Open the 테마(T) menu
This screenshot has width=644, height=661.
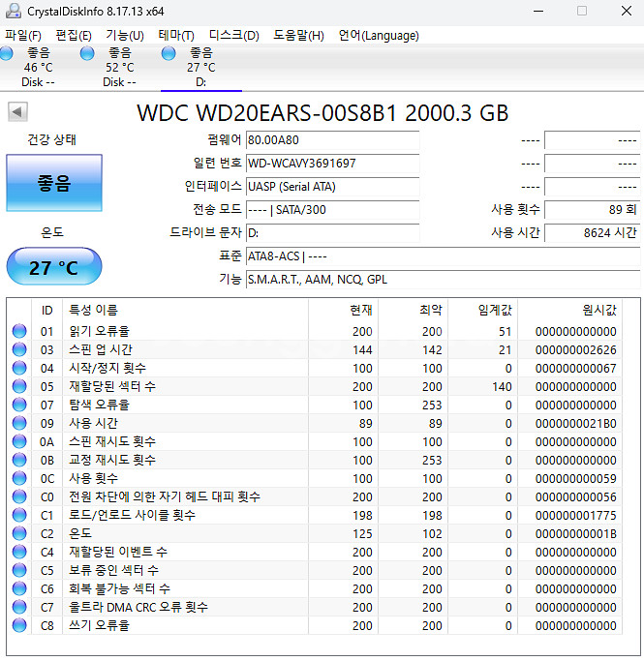click(176, 36)
